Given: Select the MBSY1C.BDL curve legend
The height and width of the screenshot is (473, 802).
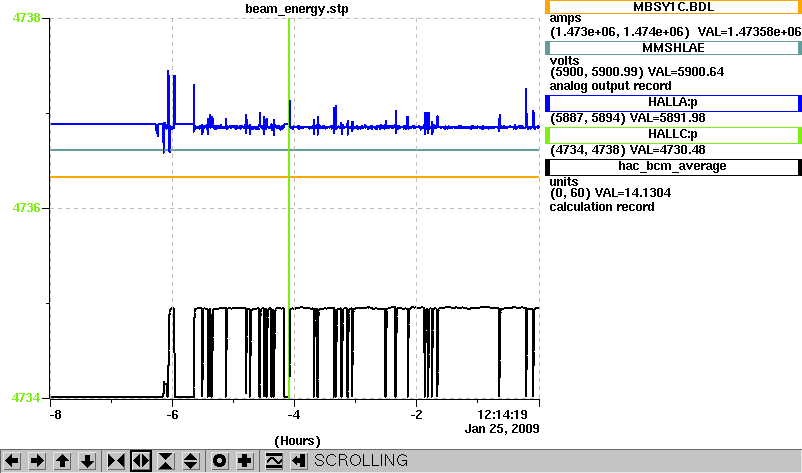Looking at the screenshot, I should coord(673,7).
